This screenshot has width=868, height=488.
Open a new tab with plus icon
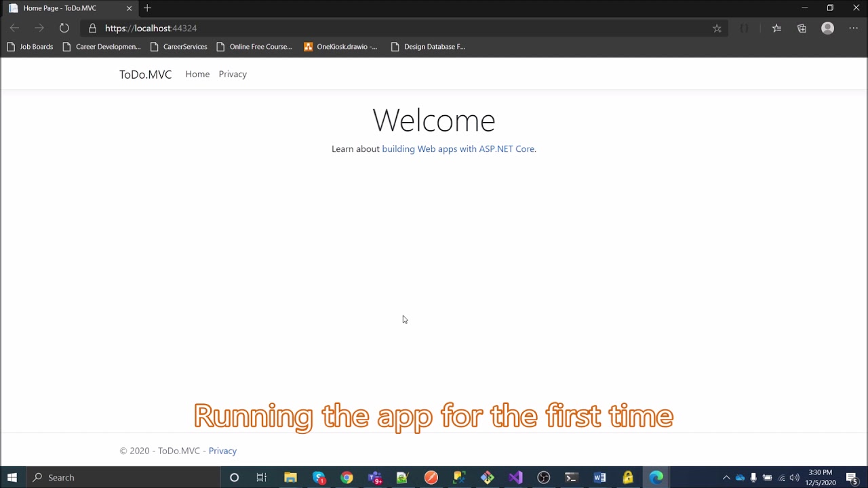(147, 8)
